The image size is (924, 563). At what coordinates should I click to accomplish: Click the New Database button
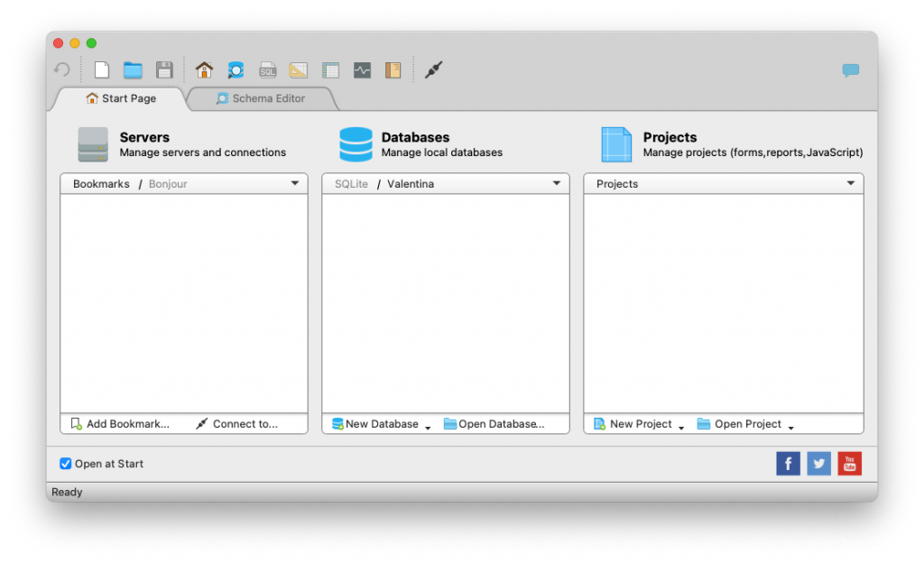tap(374, 423)
